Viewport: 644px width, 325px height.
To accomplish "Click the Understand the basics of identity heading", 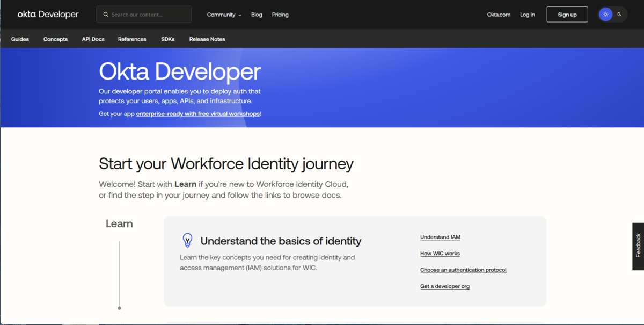I will 281,241.
